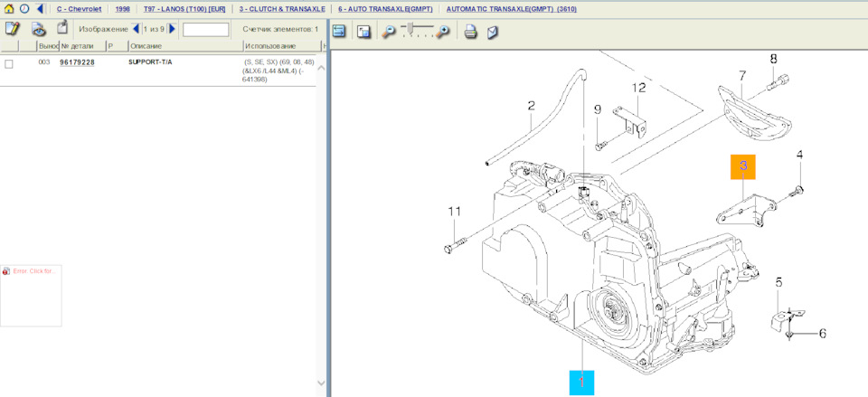Go to next image arrow

(172, 29)
